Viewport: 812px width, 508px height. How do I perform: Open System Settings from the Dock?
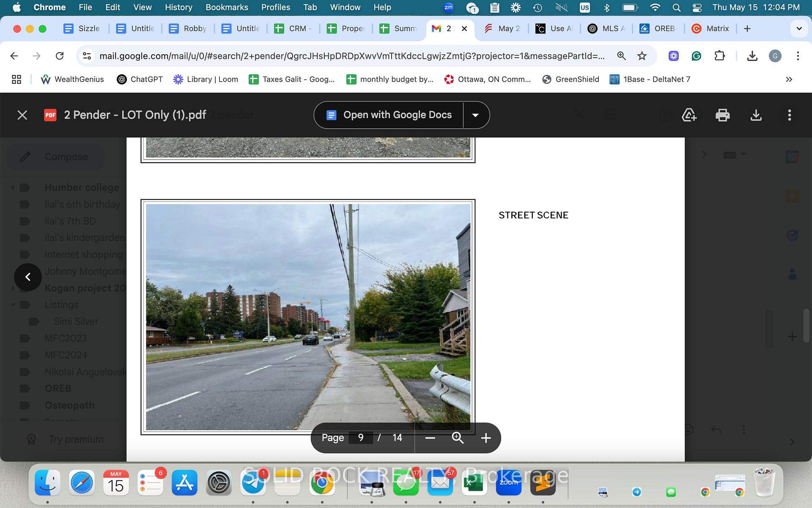(219, 483)
